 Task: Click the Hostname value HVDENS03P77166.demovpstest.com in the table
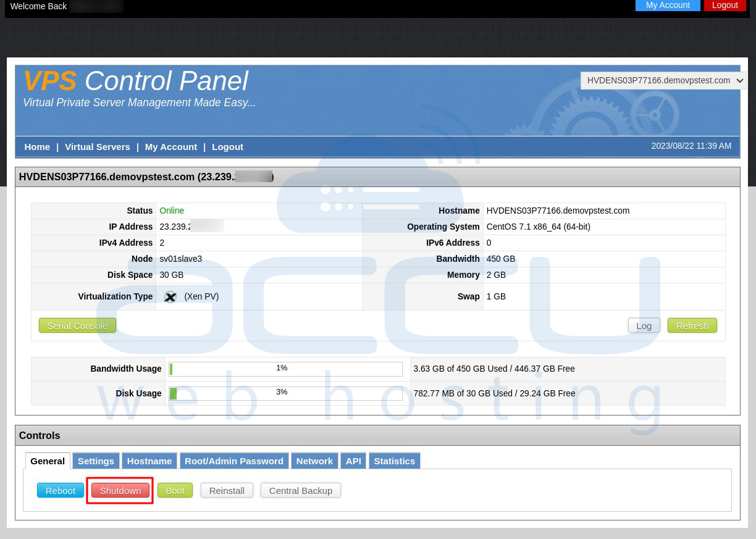(558, 211)
